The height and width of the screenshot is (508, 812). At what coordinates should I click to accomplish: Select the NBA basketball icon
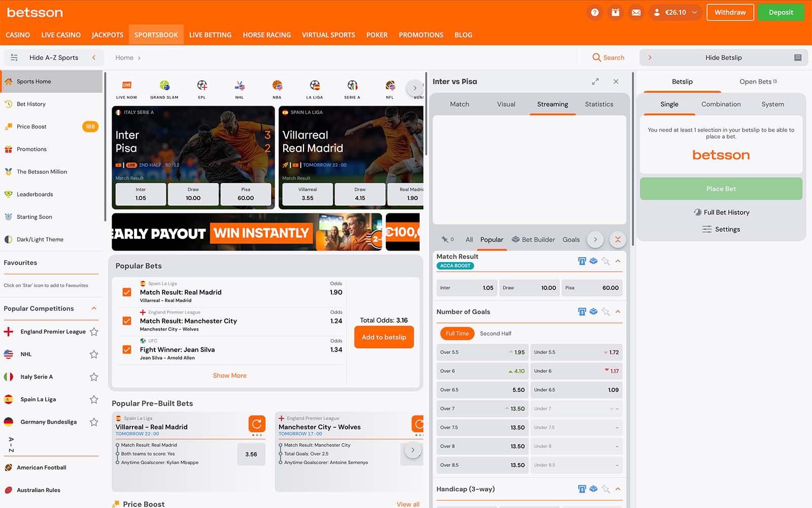click(277, 89)
